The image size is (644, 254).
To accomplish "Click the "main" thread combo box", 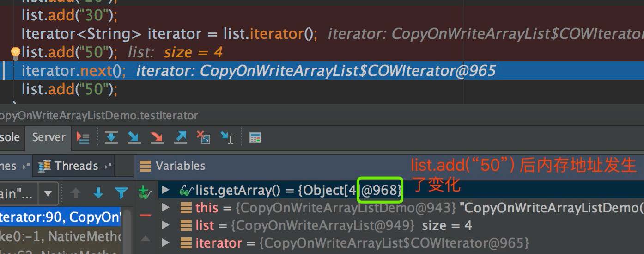I will 29,193.
